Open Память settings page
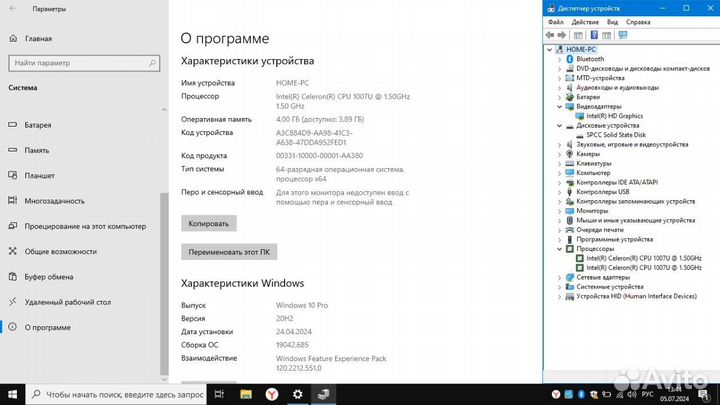Viewport: 720px width, 405px height. [29, 150]
